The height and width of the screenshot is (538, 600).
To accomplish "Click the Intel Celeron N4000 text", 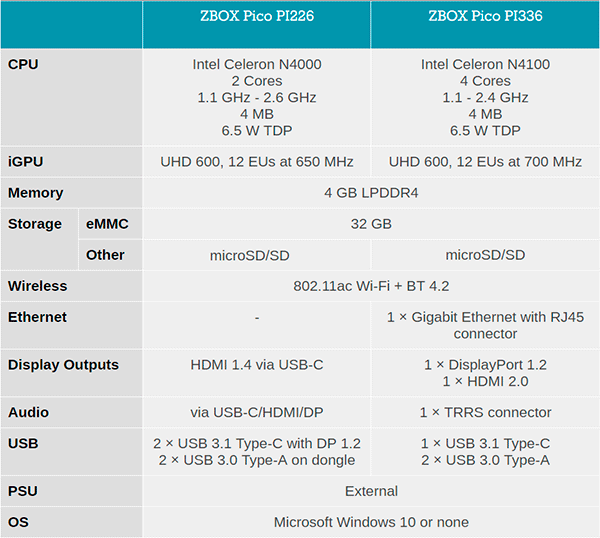I will pos(257,64).
